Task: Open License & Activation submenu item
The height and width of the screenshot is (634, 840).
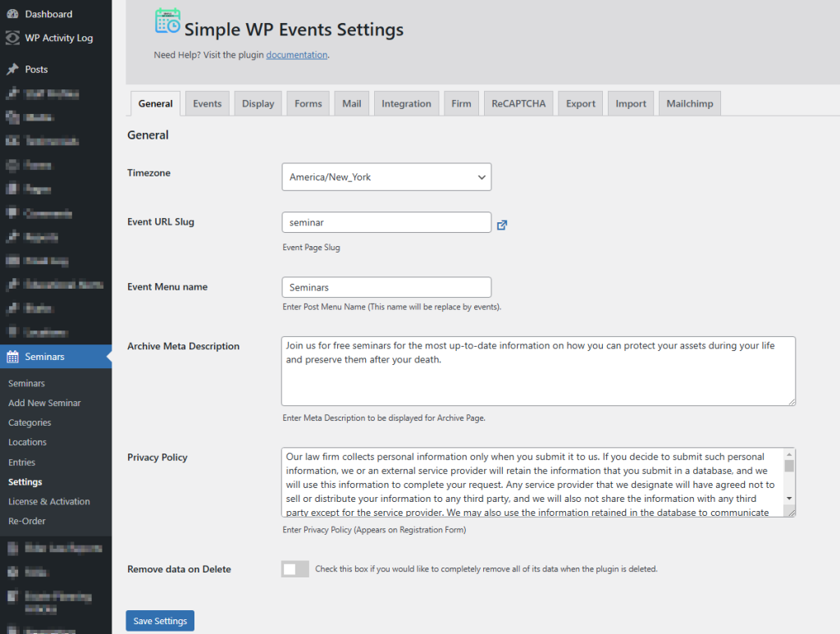Action: (49, 502)
